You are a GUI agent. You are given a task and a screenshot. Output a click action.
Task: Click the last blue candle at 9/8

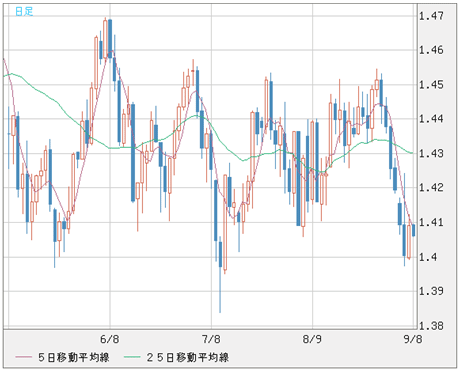(x=414, y=230)
